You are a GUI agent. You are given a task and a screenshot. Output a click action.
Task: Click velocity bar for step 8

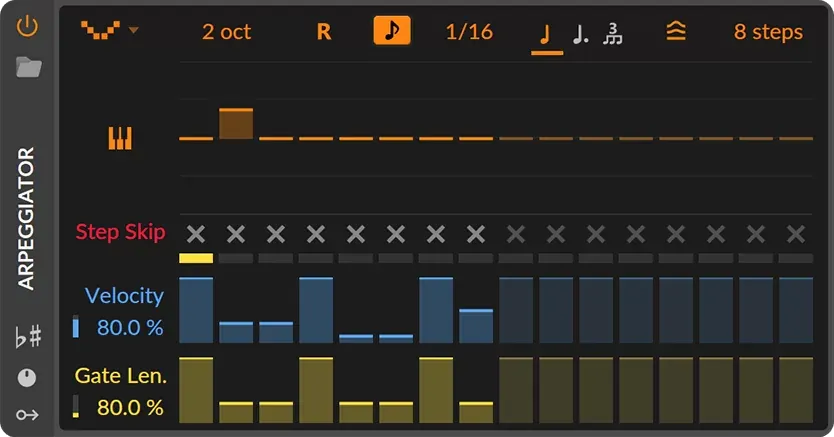pyautogui.click(x=476, y=326)
